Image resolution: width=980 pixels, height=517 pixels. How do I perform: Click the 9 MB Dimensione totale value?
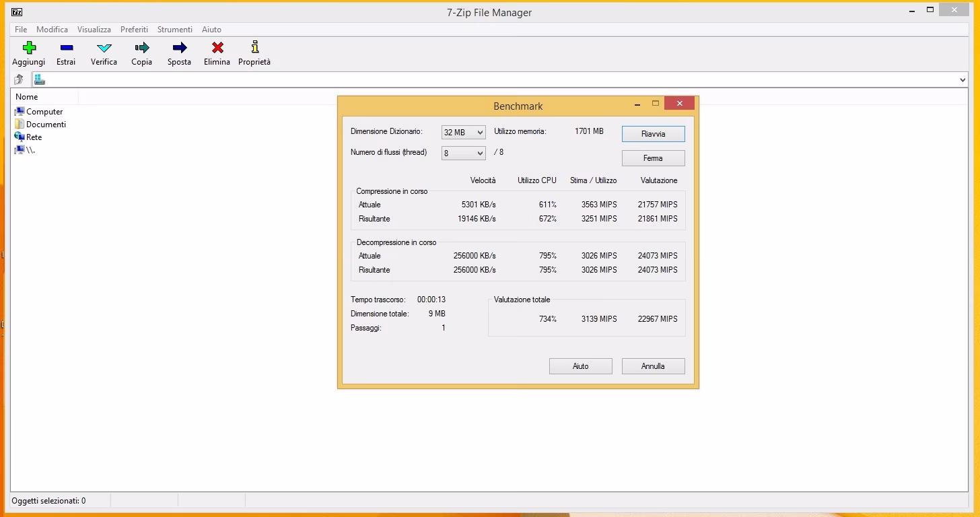click(437, 314)
